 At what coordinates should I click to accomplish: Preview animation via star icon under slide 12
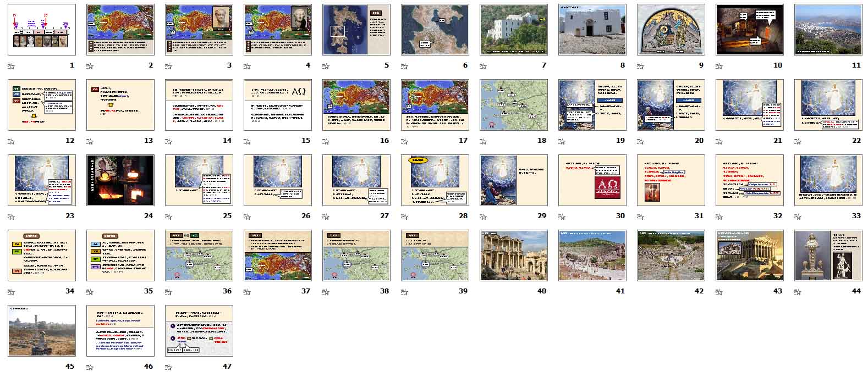coord(11,141)
